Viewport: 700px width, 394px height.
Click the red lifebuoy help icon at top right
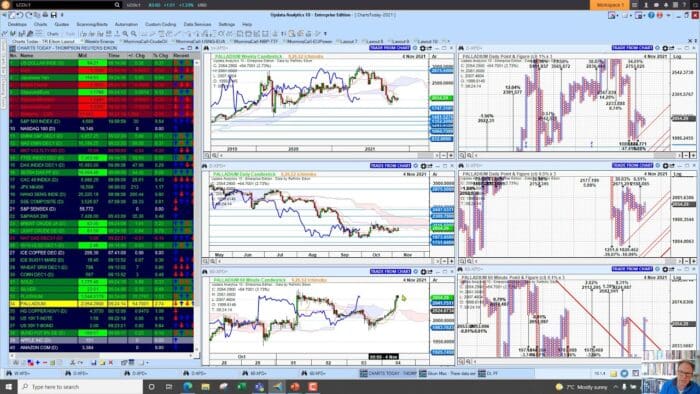tap(660, 15)
